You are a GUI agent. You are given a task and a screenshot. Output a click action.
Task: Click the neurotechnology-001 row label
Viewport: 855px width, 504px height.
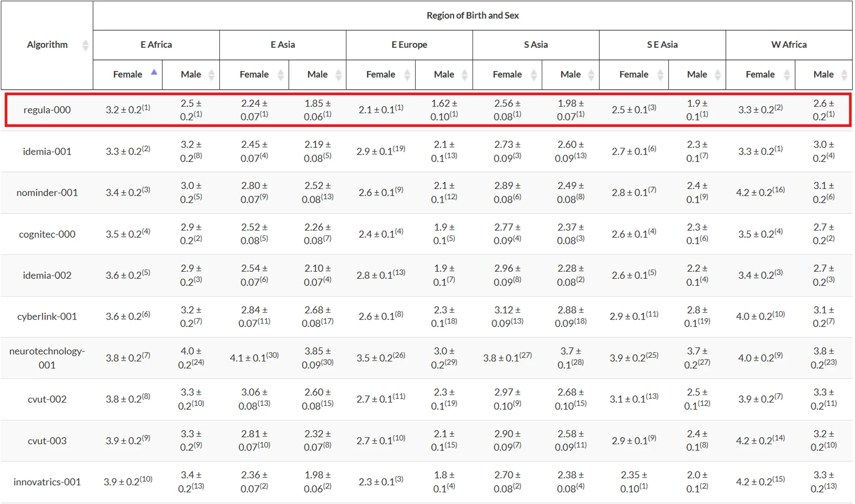click(x=47, y=357)
